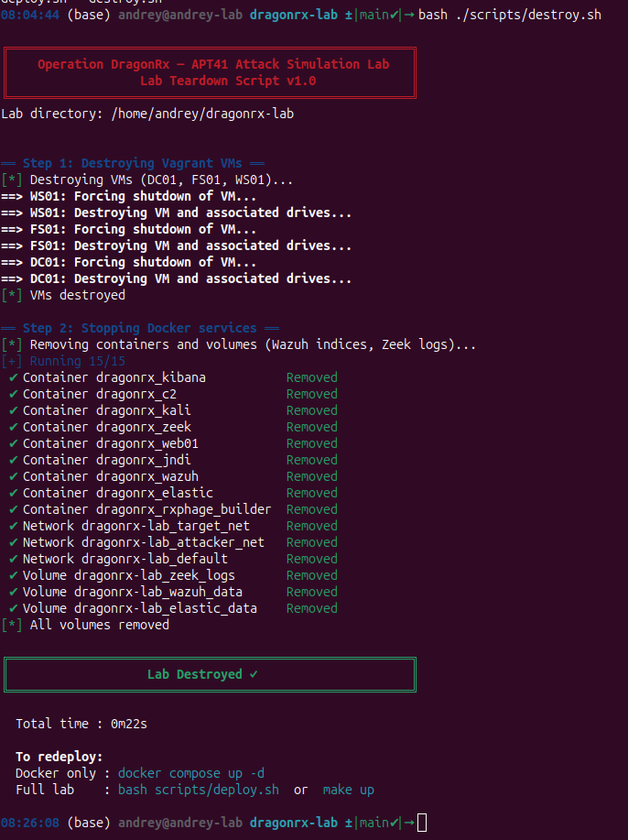This screenshot has height=840, width=628.
Task: Click 'Container dragonrx_elastic' row
Action: [x=173, y=494]
